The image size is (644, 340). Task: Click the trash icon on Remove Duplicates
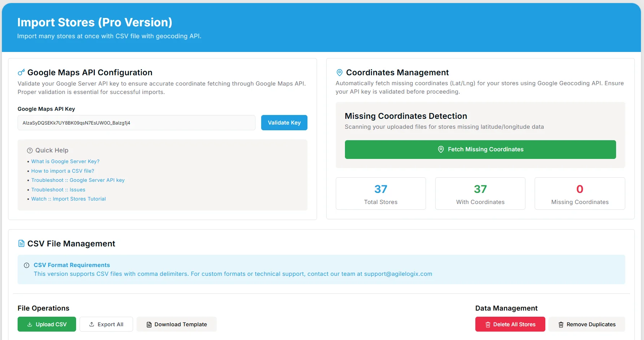[561, 325]
